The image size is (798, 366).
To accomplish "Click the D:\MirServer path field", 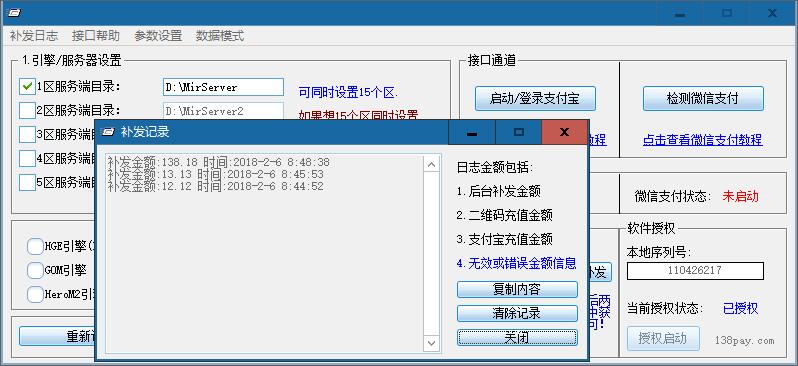I will (223, 87).
